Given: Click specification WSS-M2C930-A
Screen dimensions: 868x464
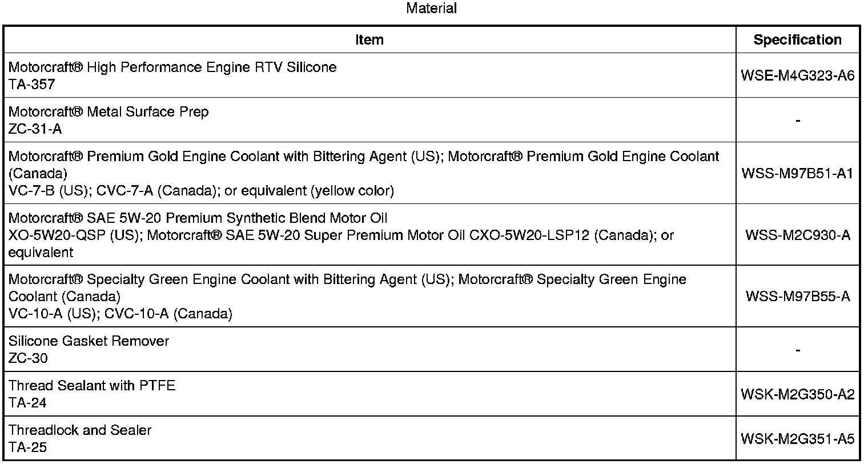Looking at the screenshot, I should click(x=797, y=235).
